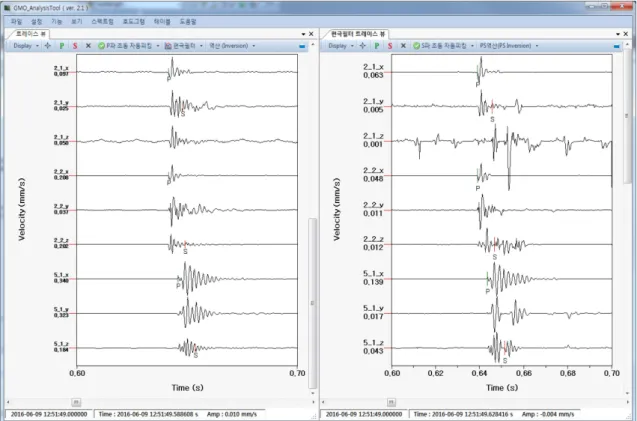Activate red S-wave pick tool, right toolbar
637x421 pixels.
pos(390,46)
